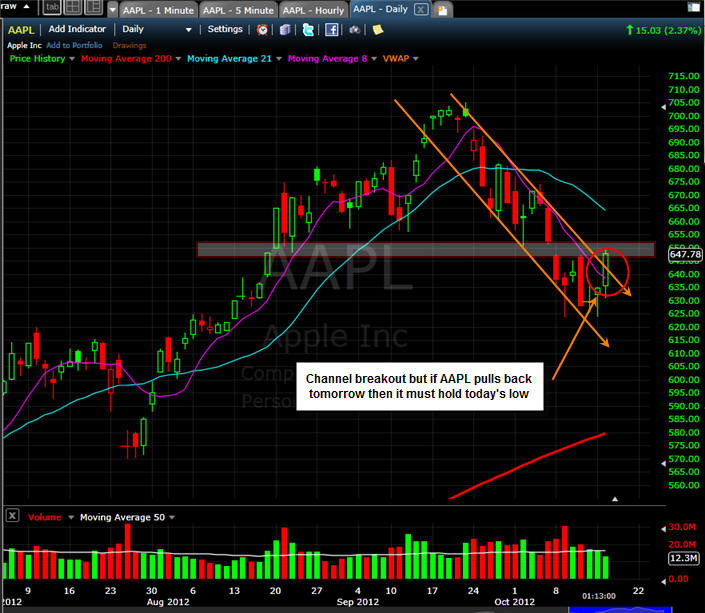705x613 pixels.
Task: Switch to the AAPL - 1 Minute tab
Action: coord(158,10)
